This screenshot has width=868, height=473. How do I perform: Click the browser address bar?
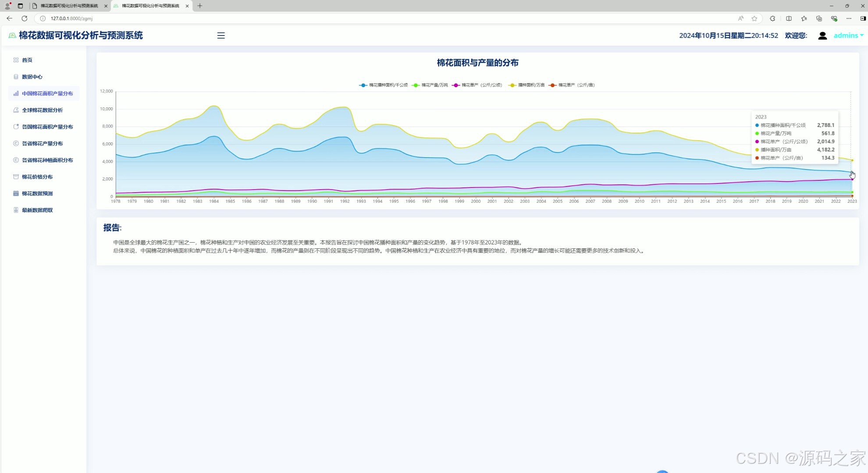pyautogui.click(x=175, y=18)
